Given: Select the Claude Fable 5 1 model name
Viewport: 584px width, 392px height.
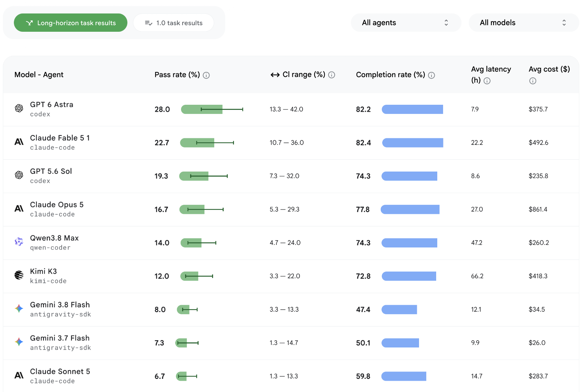Looking at the screenshot, I should (x=60, y=138).
